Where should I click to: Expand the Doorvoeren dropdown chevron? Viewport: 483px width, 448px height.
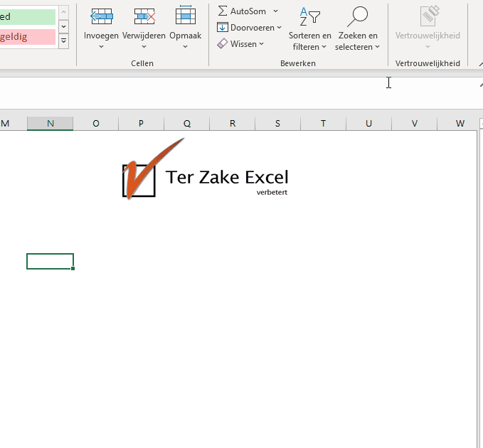click(x=279, y=28)
